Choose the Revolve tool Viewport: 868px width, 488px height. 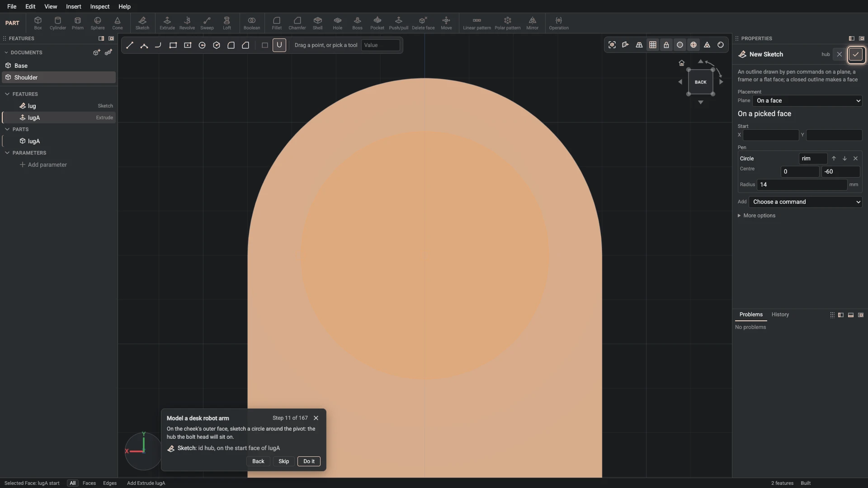[x=187, y=23]
